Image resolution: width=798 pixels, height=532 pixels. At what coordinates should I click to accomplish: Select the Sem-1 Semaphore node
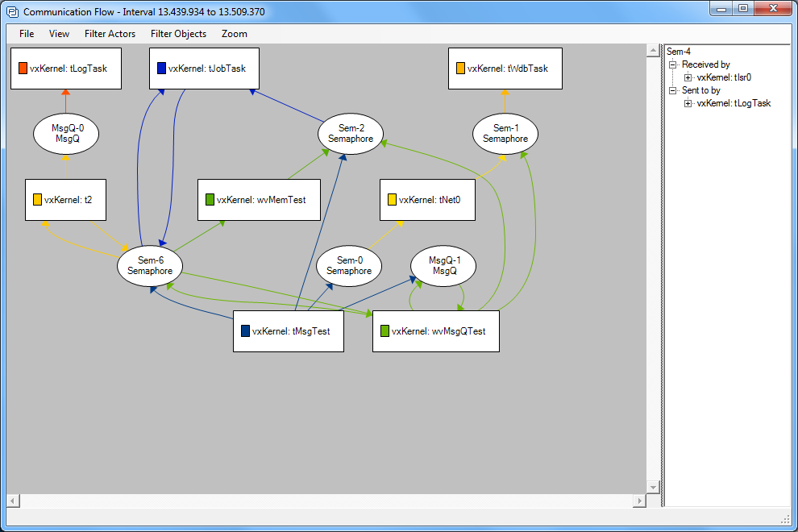tap(505, 133)
